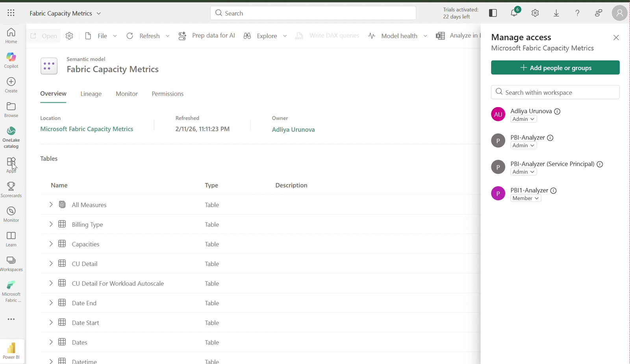Click the top Search box

point(313,13)
